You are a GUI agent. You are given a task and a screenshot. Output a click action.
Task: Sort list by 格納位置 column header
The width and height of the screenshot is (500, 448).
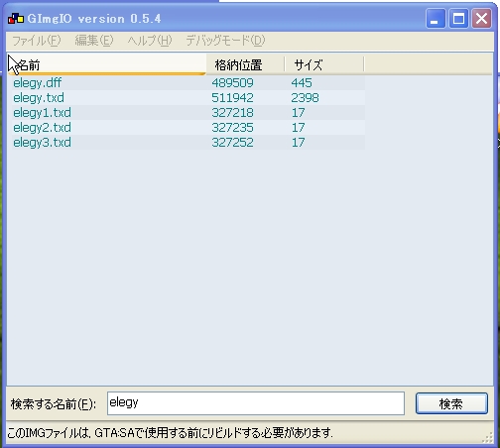[245, 64]
